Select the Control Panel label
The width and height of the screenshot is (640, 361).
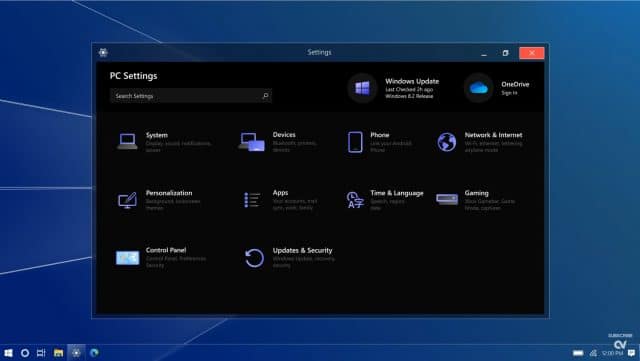(166, 250)
